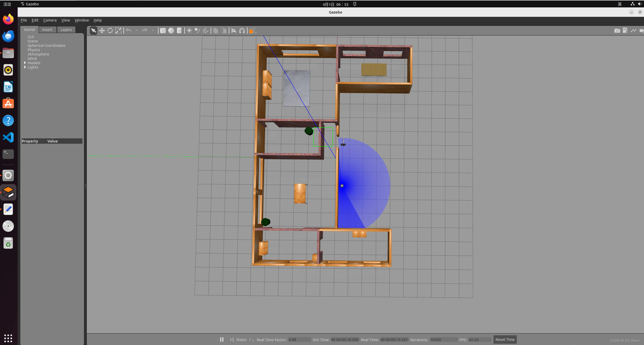
Task: Expand the Models tree item
Action: click(x=25, y=63)
